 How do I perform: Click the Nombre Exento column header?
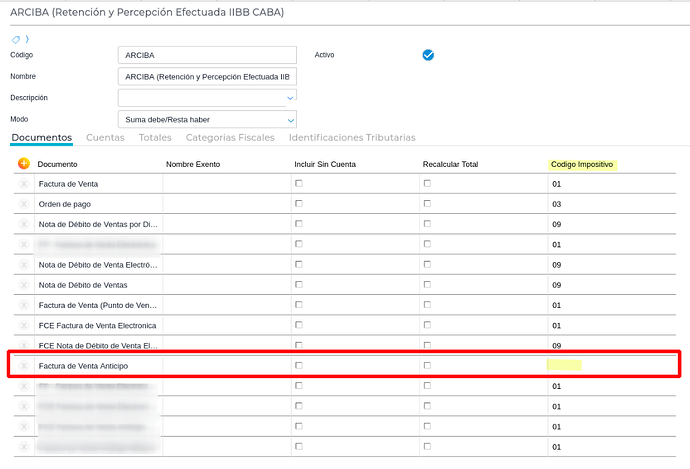[x=193, y=165]
